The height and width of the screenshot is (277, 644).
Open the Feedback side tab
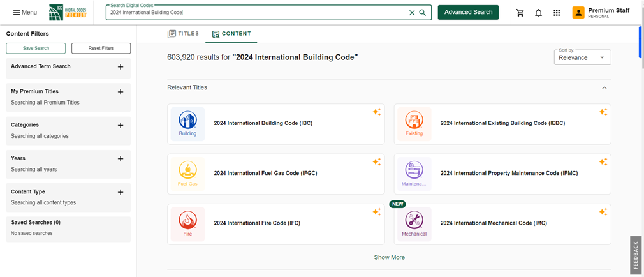636,255
